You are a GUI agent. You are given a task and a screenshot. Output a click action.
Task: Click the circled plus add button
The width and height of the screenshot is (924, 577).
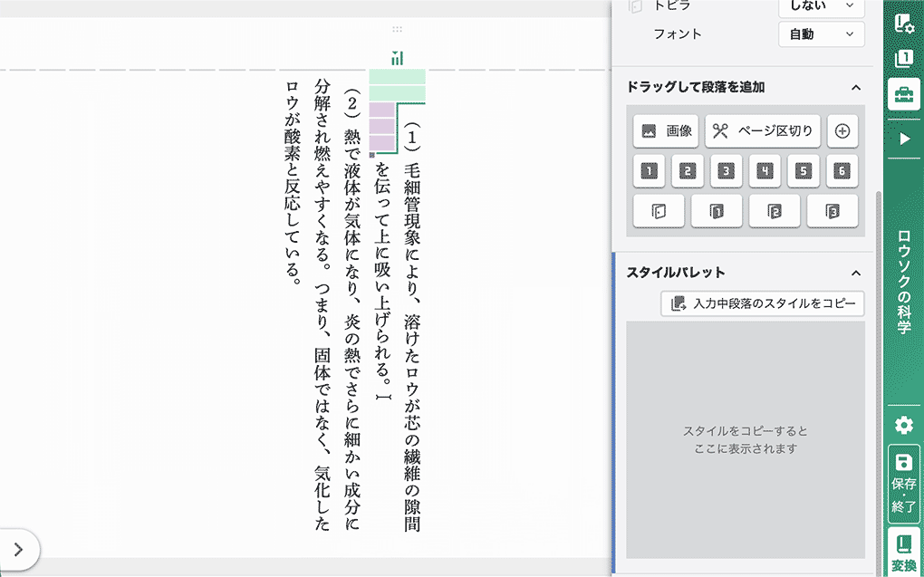point(842,130)
